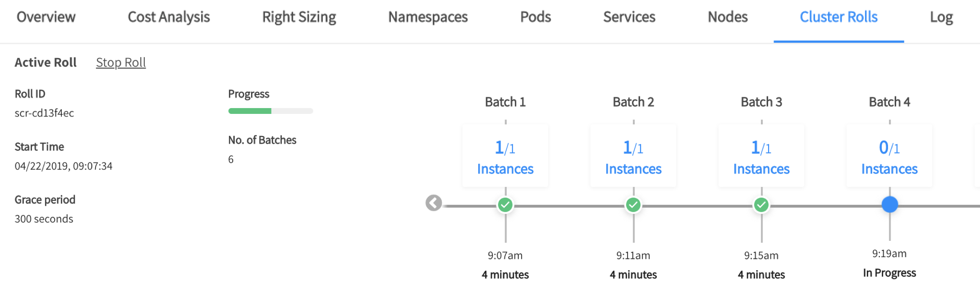Select the Cluster Rolls tab
980x285 pixels.
click(838, 17)
